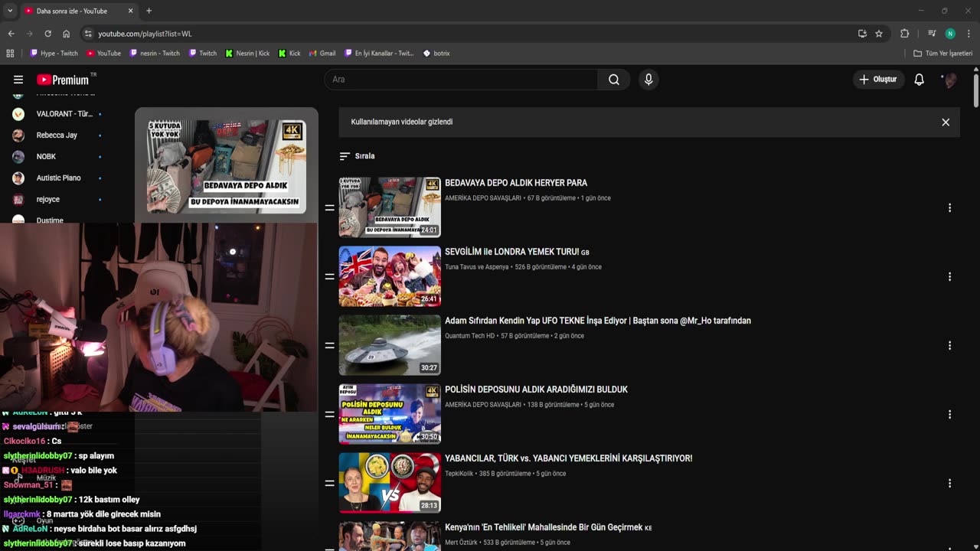Click the search magnifier button
Image resolution: width=980 pixels, height=551 pixels.
point(614,80)
